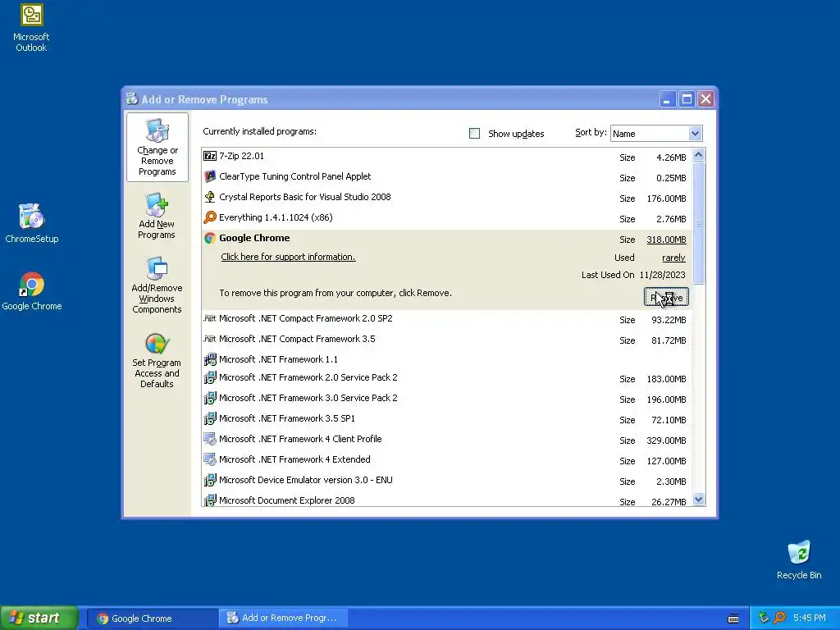The image size is (840, 630).
Task: Click .NET Compact Framework 3.5 icon
Action: click(x=210, y=339)
